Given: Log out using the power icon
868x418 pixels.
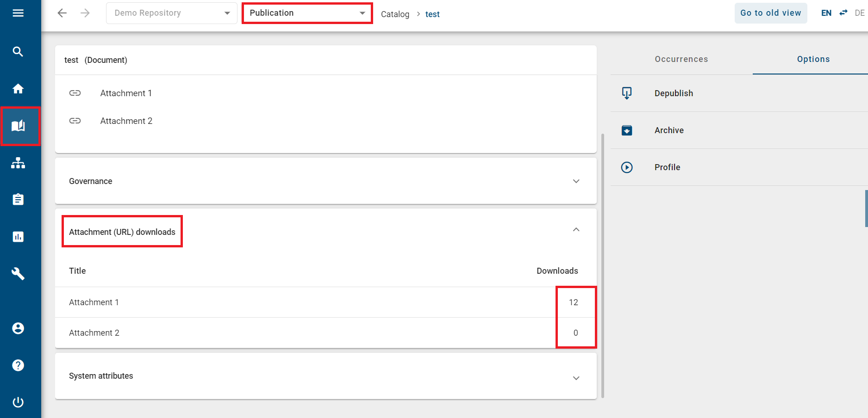Looking at the screenshot, I should [18, 402].
